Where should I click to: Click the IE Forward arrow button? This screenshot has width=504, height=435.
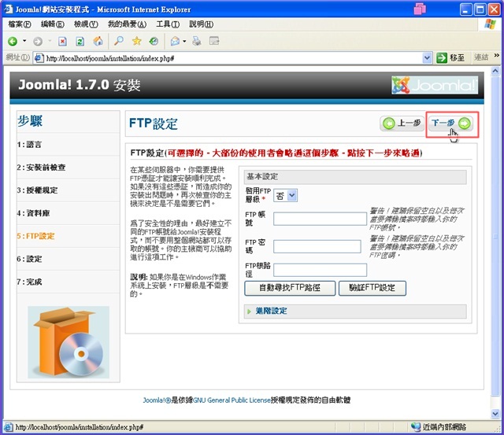(38, 41)
